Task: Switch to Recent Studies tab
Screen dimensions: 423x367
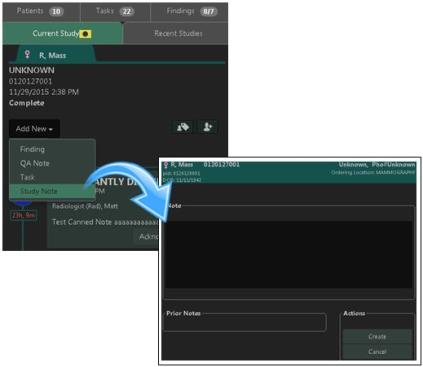Action: click(x=178, y=33)
